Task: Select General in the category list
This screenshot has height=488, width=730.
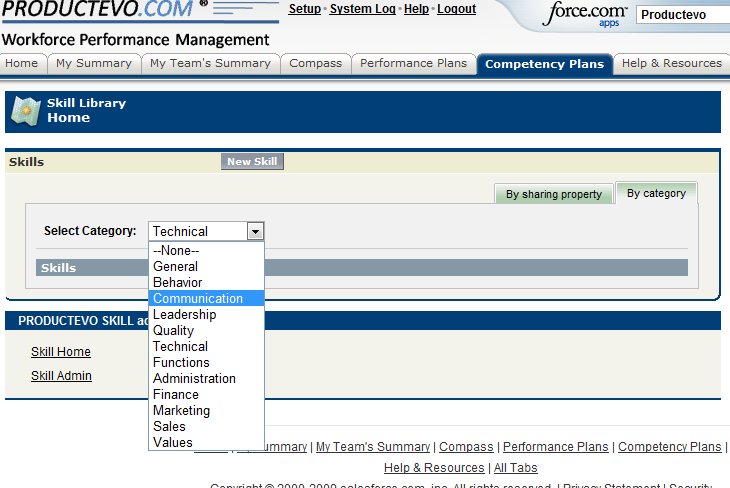Action: click(206, 266)
